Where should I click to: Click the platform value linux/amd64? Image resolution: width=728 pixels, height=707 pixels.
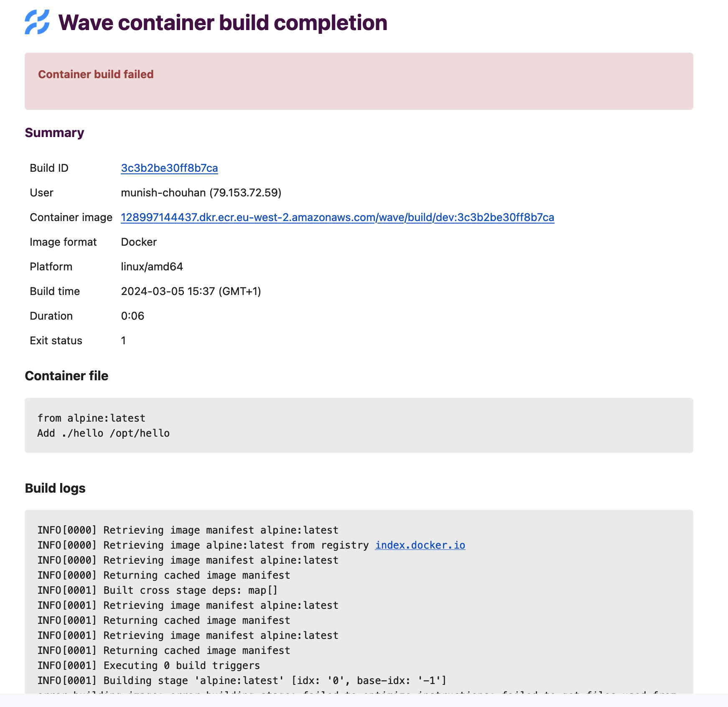tap(152, 267)
